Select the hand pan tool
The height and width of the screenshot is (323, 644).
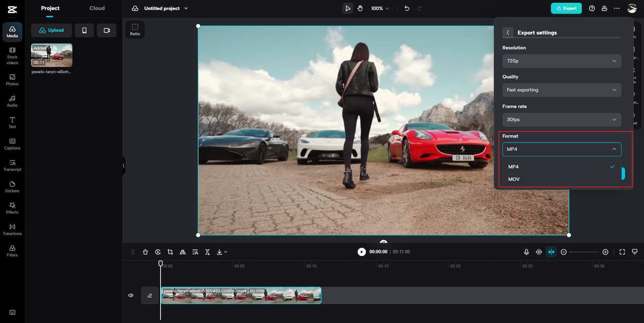coord(360,9)
